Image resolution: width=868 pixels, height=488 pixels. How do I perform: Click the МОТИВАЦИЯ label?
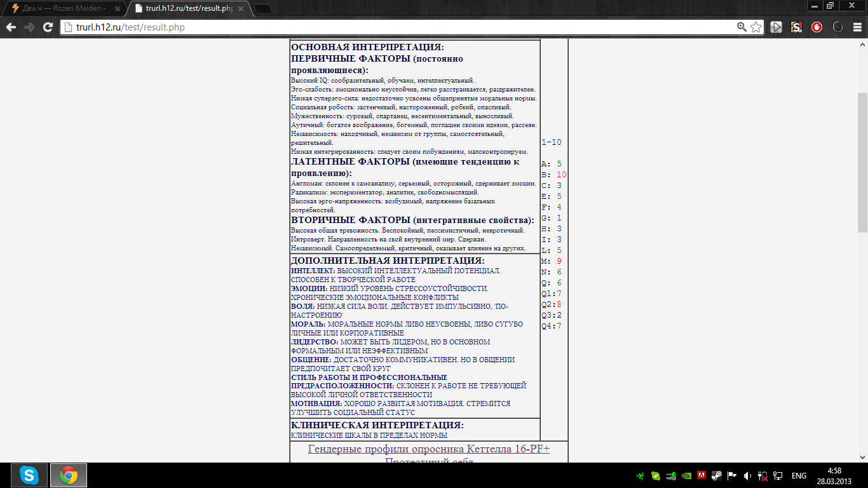[316, 403]
